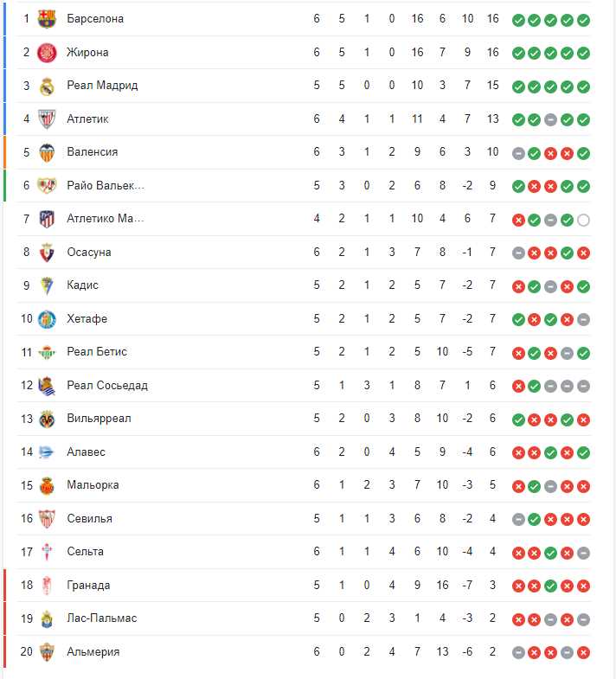
Task: Click Getafe's last gray draw indicator
Action: [583, 320]
